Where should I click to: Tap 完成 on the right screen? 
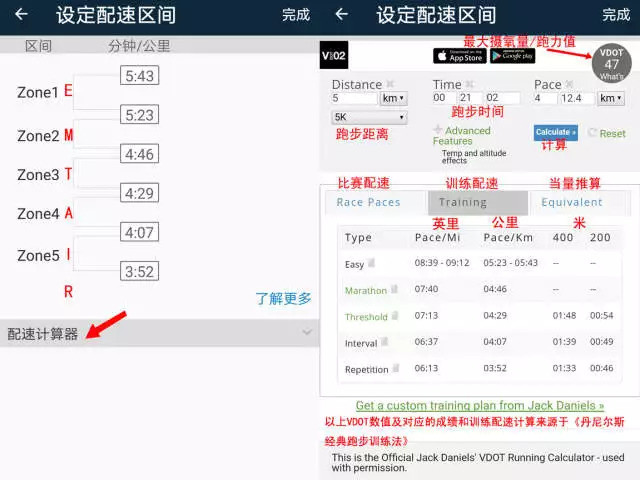tap(616, 15)
